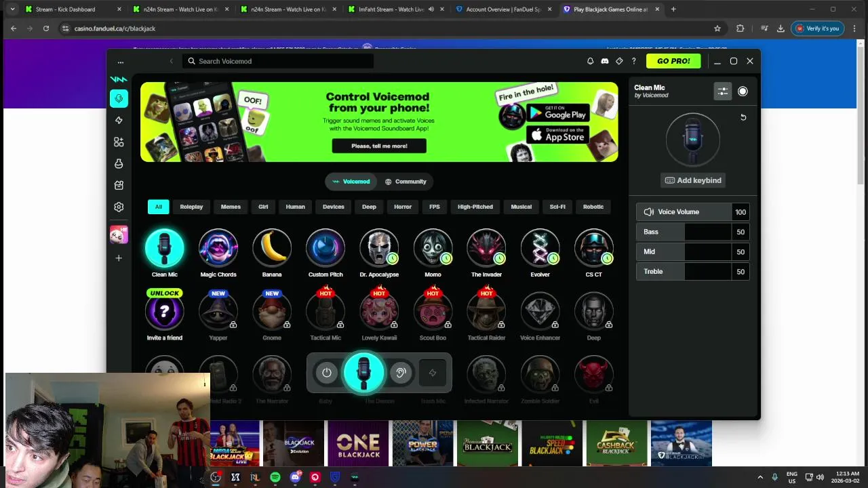The image size is (868, 488).
Task: Mute the ImFaht Stream browser tab audio
Action: point(431,9)
